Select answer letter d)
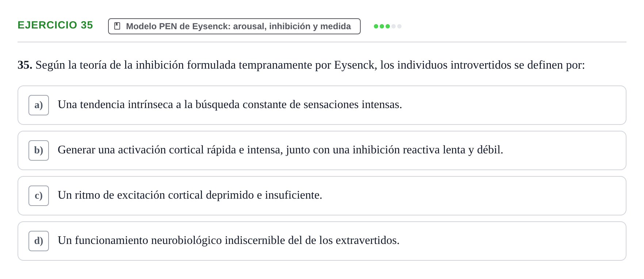This screenshot has width=644, height=279. click(39, 241)
